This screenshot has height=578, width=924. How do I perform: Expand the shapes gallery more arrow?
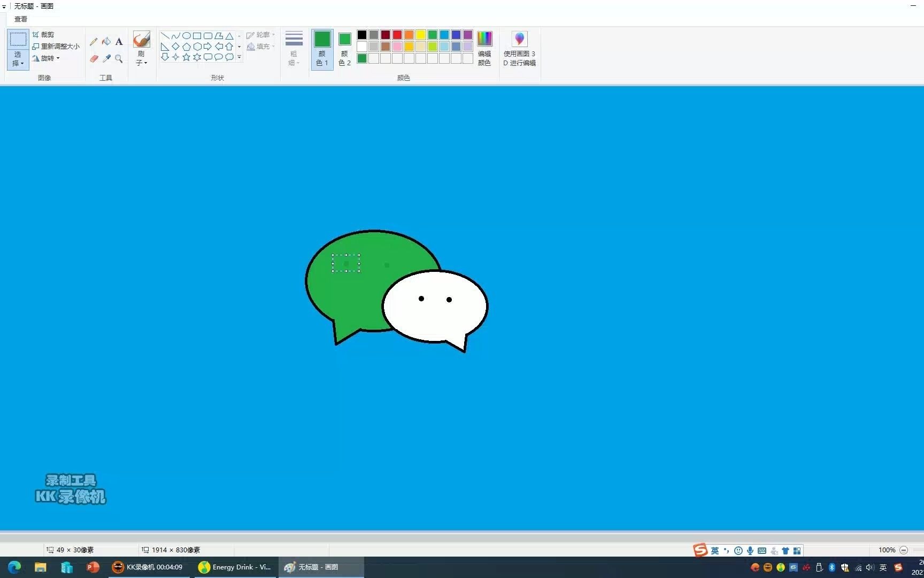coord(239,57)
